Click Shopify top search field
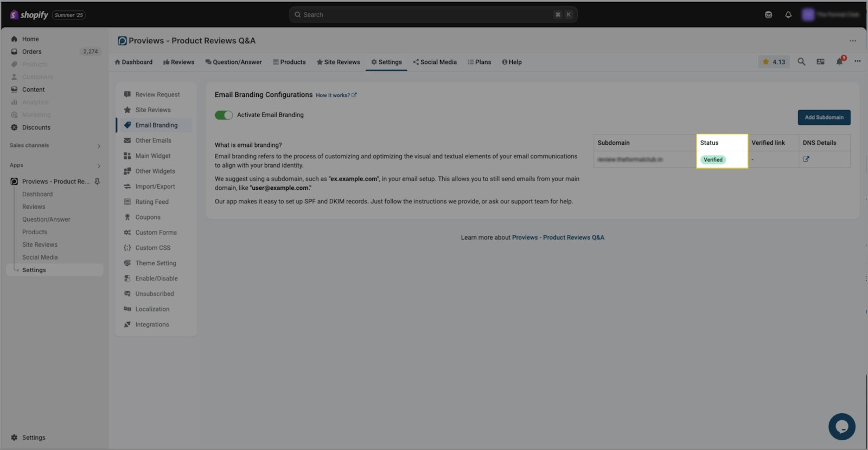868x450 pixels. coord(433,15)
